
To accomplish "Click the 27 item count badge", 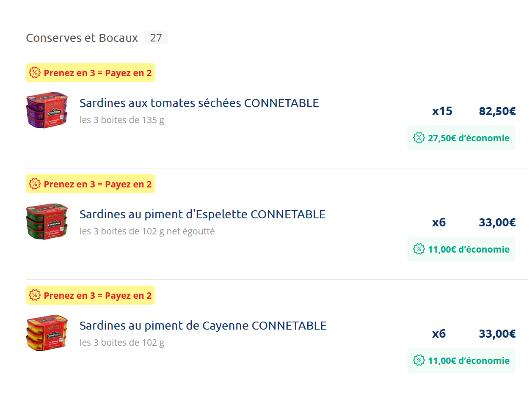I will [x=156, y=38].
